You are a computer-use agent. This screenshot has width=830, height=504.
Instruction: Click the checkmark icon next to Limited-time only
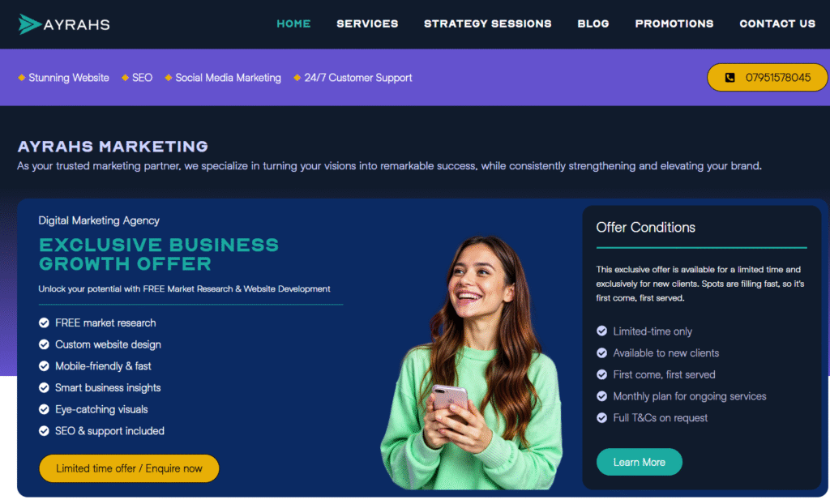pyautogui.click(x=602, y=331)
